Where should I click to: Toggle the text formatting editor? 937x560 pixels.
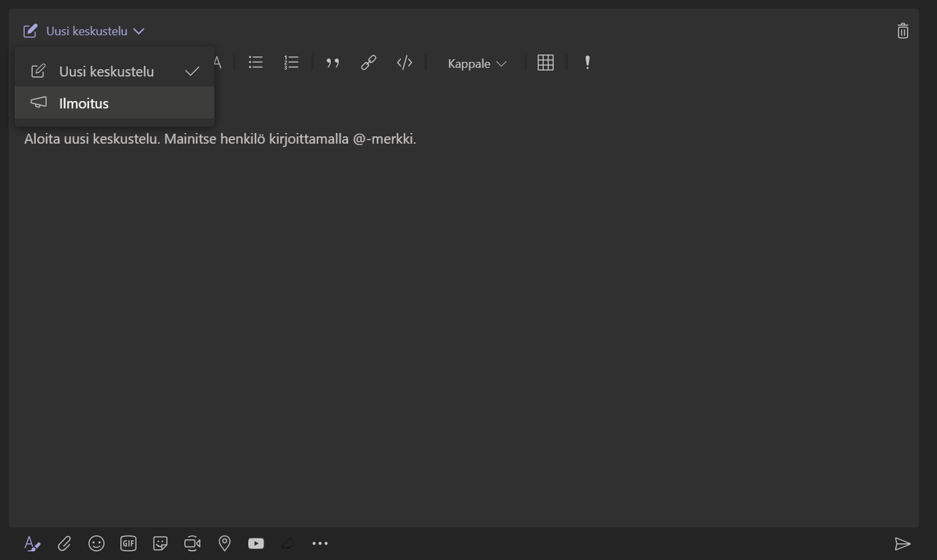click(x=32, y=544)
